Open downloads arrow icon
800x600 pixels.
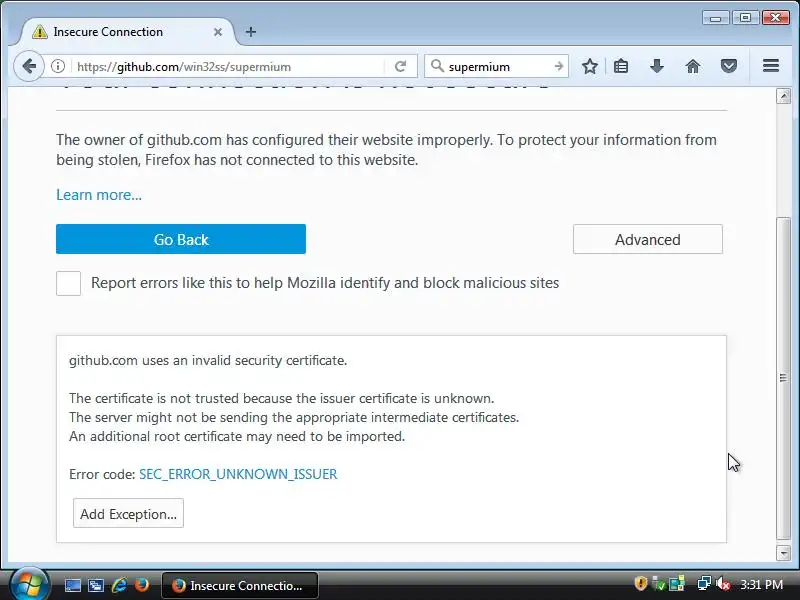click(657, 66)
